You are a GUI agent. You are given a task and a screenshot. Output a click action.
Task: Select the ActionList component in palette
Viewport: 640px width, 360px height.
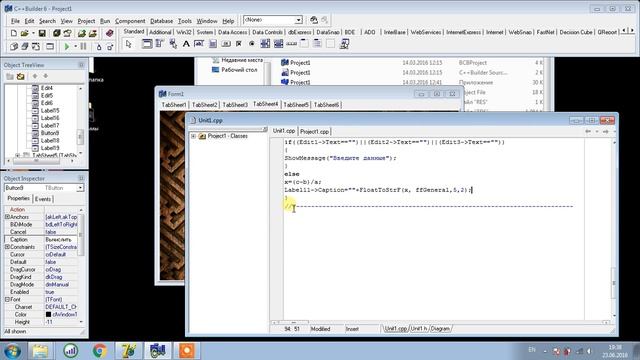point(344,44)
